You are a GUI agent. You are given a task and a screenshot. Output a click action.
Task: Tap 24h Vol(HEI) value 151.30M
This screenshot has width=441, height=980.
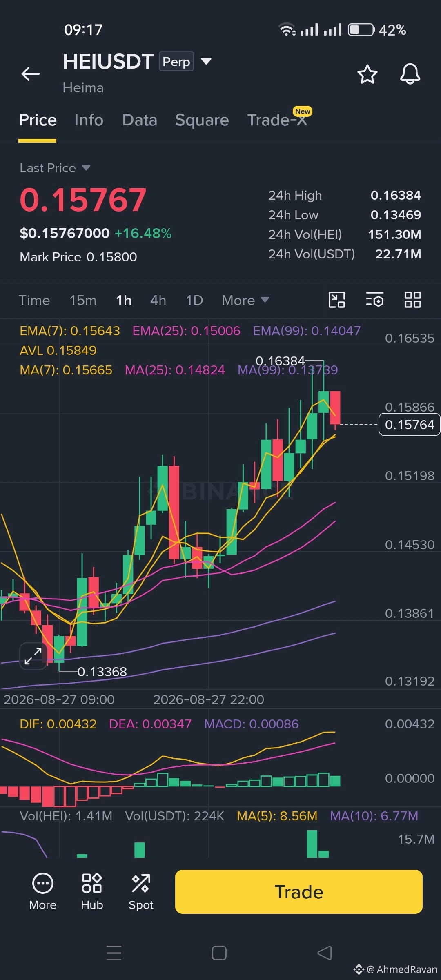[394, 234]
